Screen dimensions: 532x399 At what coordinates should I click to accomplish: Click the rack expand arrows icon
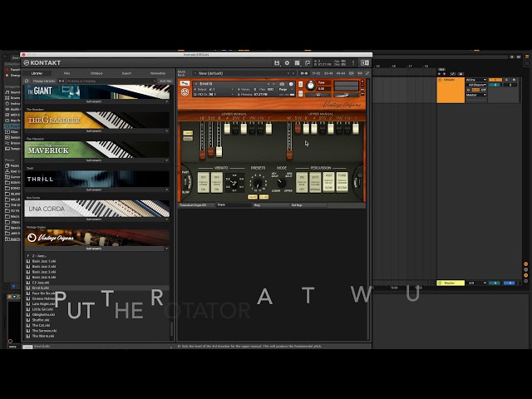click(367, 73)
